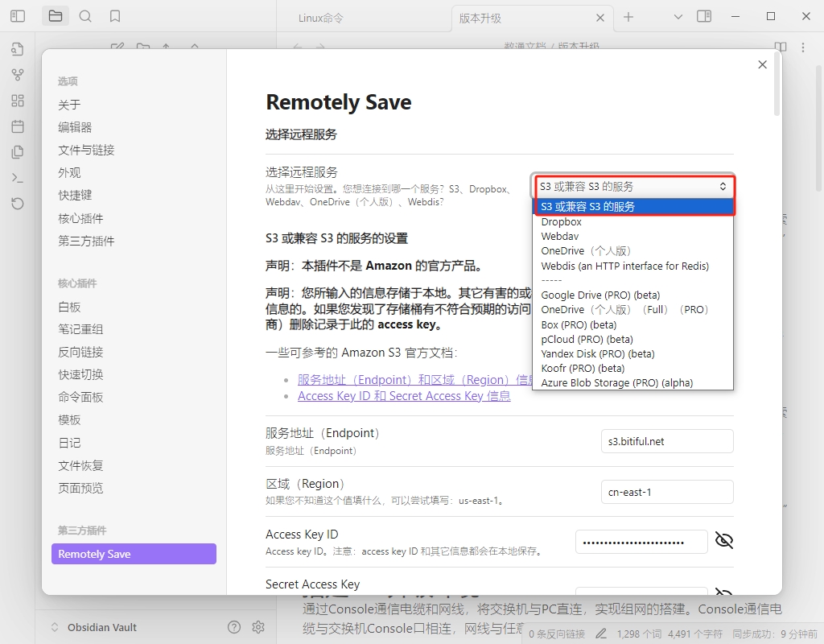Screen dimensions: 824x644
Task: Click the insert template ribbon icon
Action: (18, 152)
